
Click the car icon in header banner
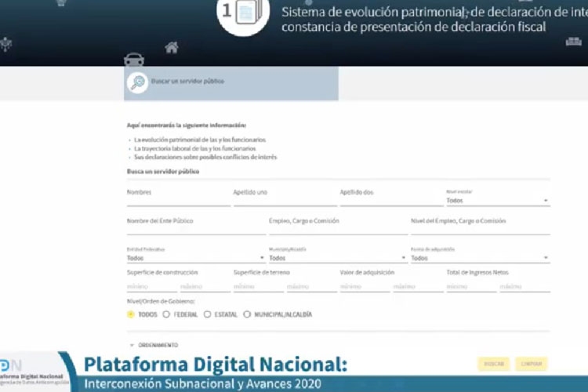(134, 60)
